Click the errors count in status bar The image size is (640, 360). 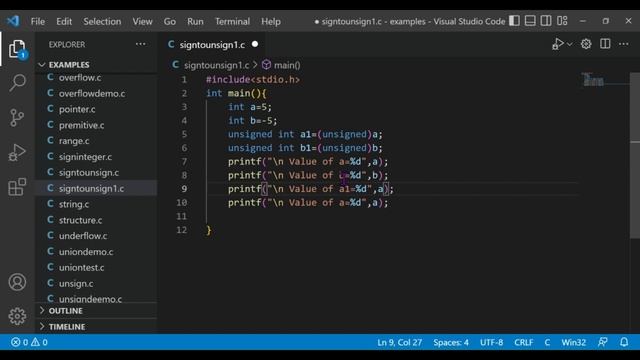pos(20,342)
